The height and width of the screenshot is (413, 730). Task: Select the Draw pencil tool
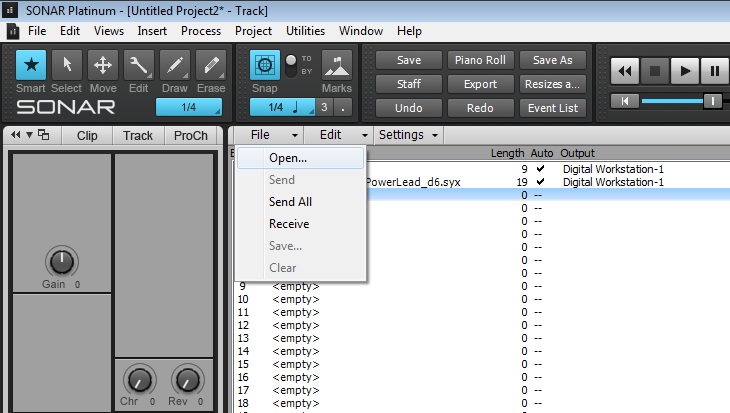[x=175, y=65]
